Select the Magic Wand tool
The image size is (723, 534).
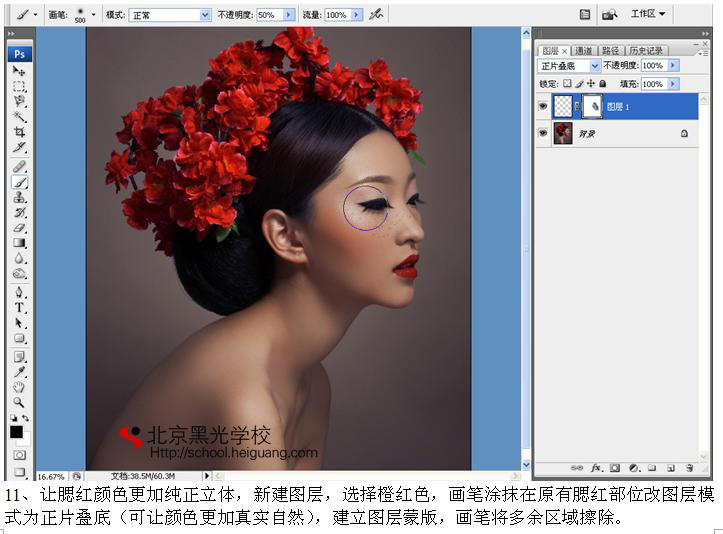pyautogui.click(x=19, y=117)
